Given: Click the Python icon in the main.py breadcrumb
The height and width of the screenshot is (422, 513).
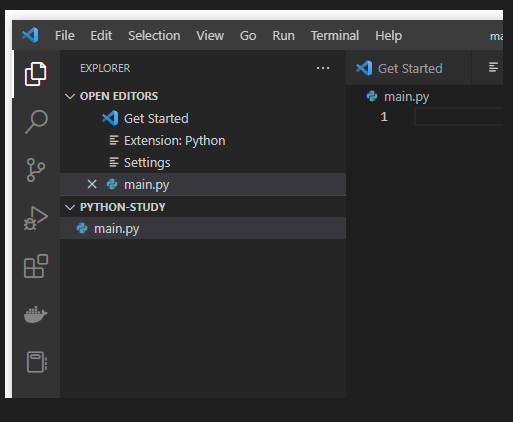Looking at the screenshot, I should click(x=372, y=96).
